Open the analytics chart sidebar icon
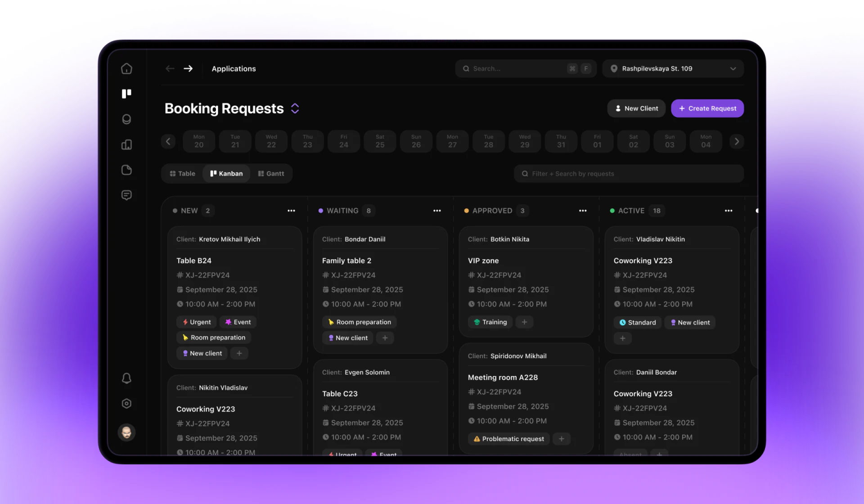The height and width of the screenshot is (504, 864). tap(126, 144)
